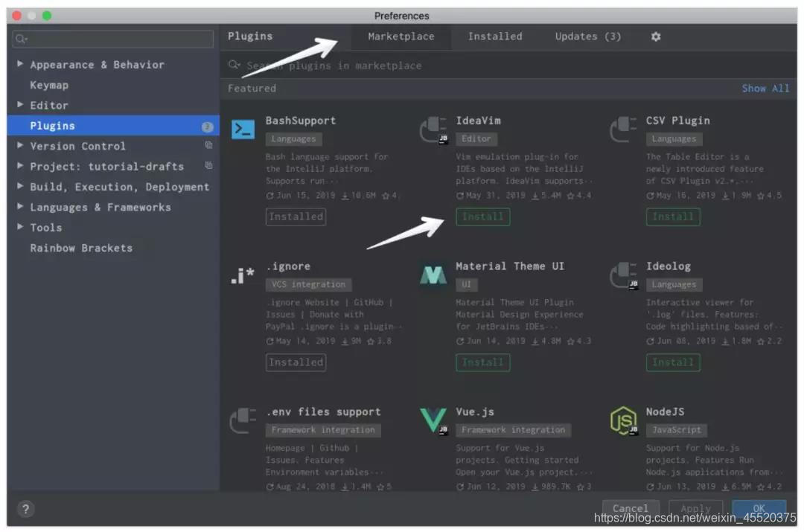This screenshot has height=532, width=804.
Task: Click the BashSupport plugin icon
Action: click(243, 129)
